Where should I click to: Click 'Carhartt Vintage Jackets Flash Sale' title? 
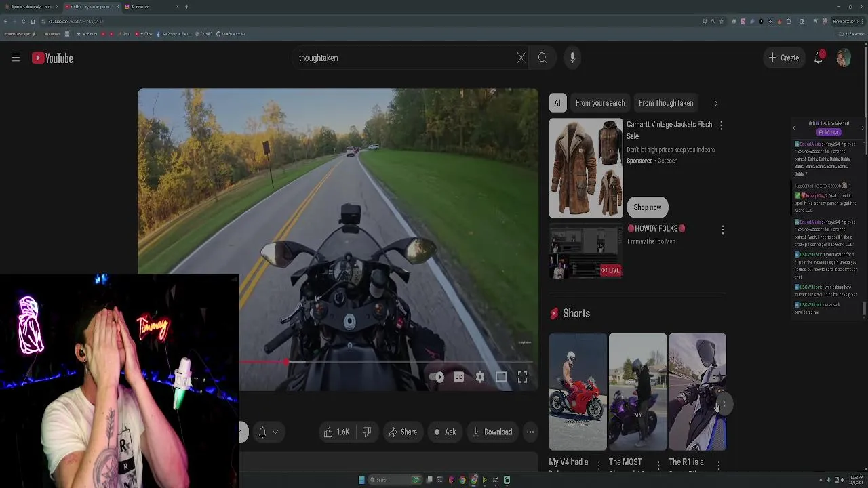[x=669, y=130]
